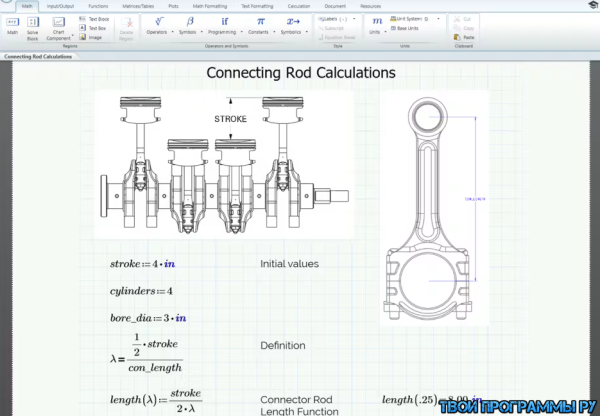600x416 pixels.
Task: Switch to the Text Formatting ribbon tab
Action: tap(257, 6)
